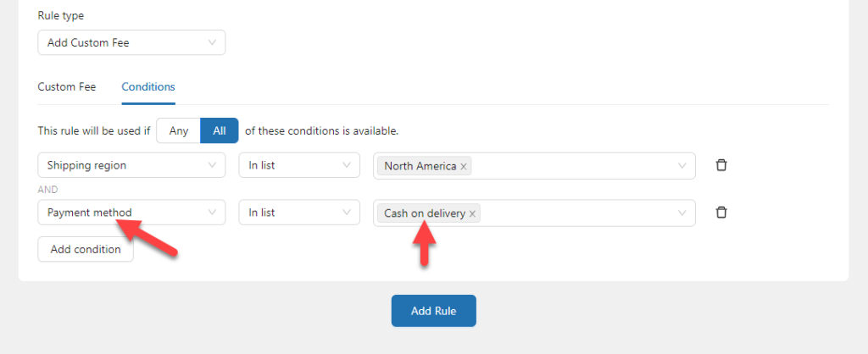Image resolution: width=868 pixels, height=354 pixels.
Task: Switch to the Conditions tab
Action: (148, 87)
